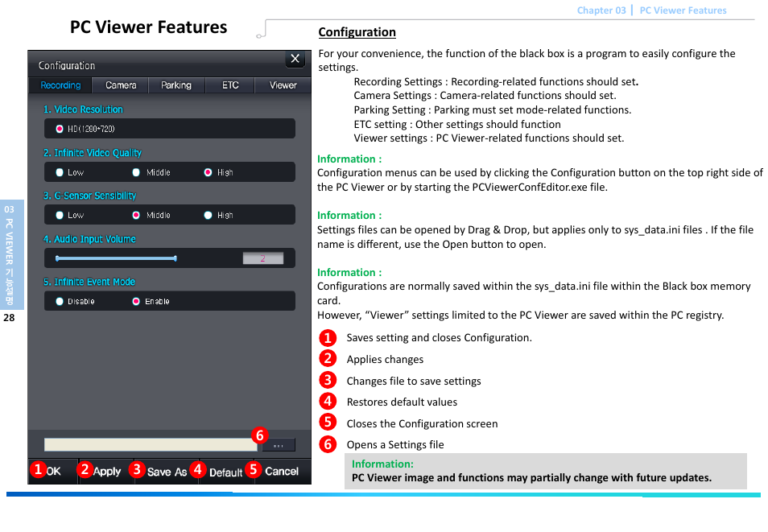768x532 pixels.
Task: Go to the Viewer tab
Action: coord(283,85)
